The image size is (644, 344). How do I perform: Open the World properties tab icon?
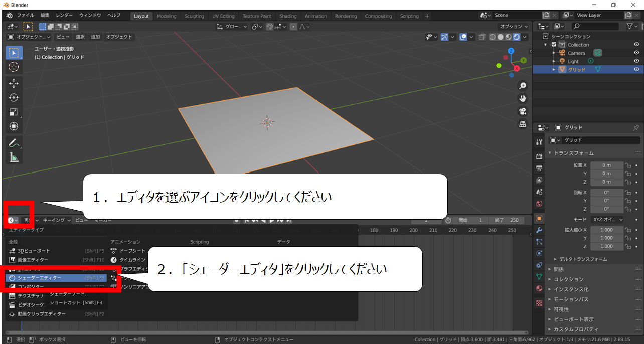click(539, 204)
